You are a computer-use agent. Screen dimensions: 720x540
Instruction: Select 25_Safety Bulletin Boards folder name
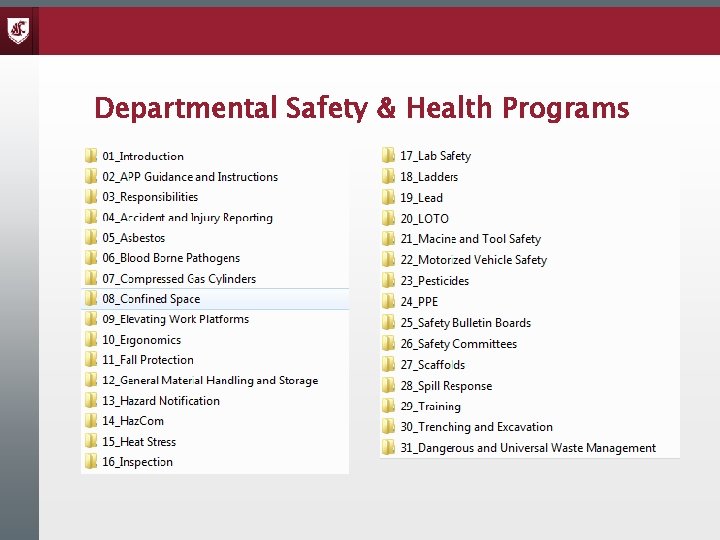point(465,323)
